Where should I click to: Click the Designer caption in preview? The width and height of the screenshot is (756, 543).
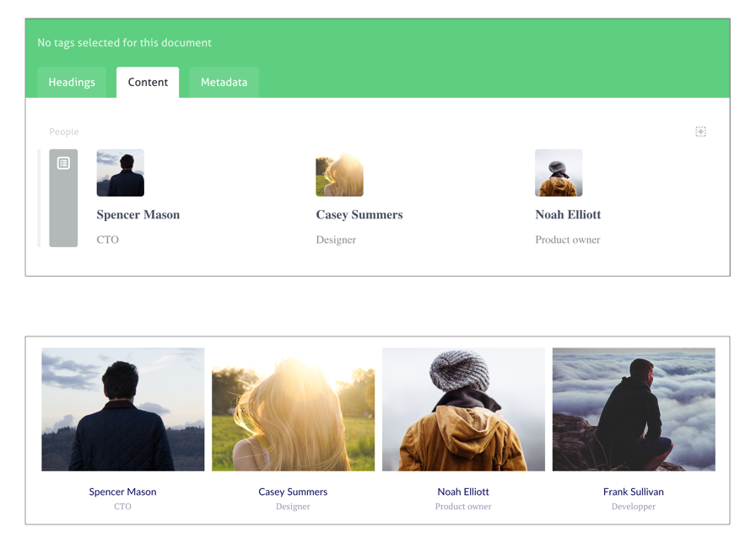point(293,507)
